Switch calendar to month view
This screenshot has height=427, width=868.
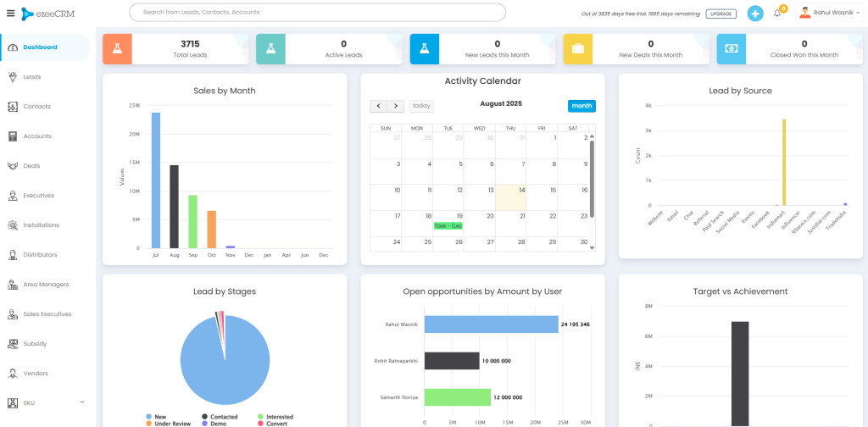coord(581,106)
